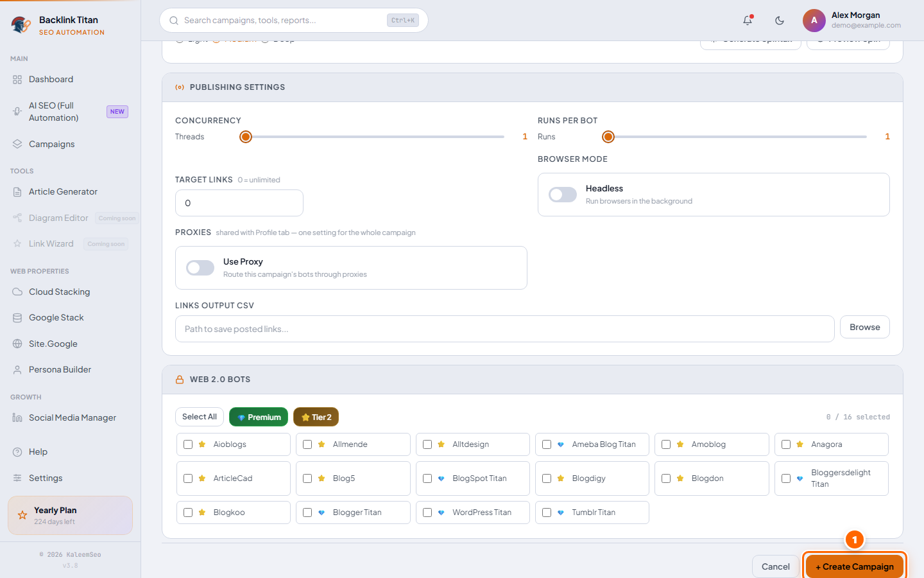
Task: Filter bots by Premium
Action: (x=259, y=417)
